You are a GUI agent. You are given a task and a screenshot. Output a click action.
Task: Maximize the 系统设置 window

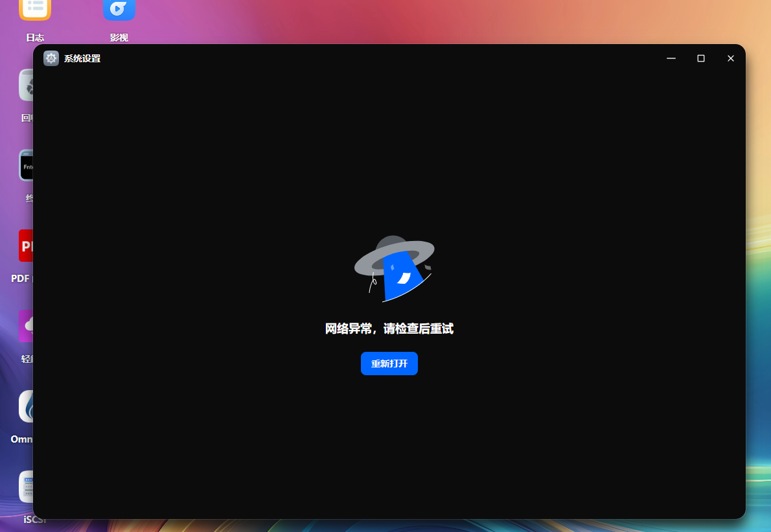(700, 58)
